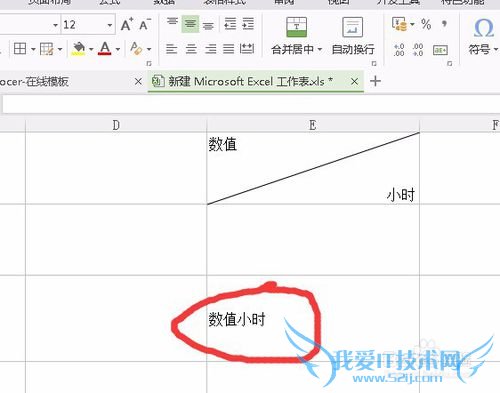Apply currency number format icon
The image size is (500, 393).
tap(399, 24)
